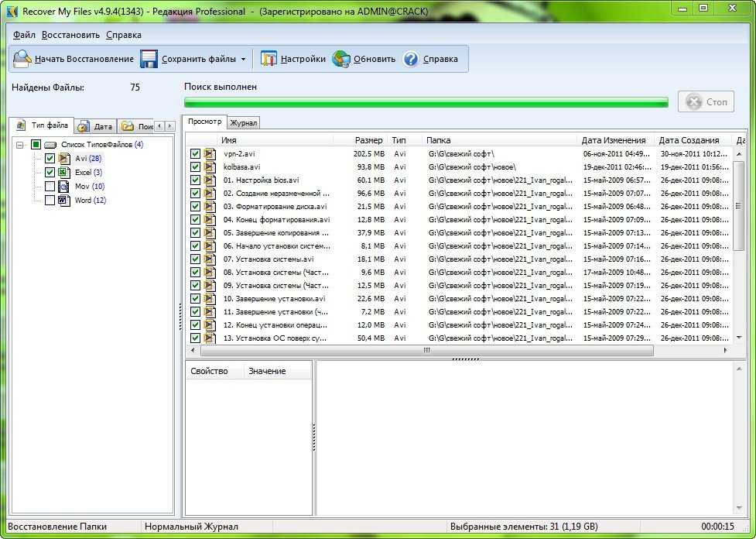This screenshot has width=756, height=539.
Task: Open the Справка menu in menu bar
Action: pos(124,35)
